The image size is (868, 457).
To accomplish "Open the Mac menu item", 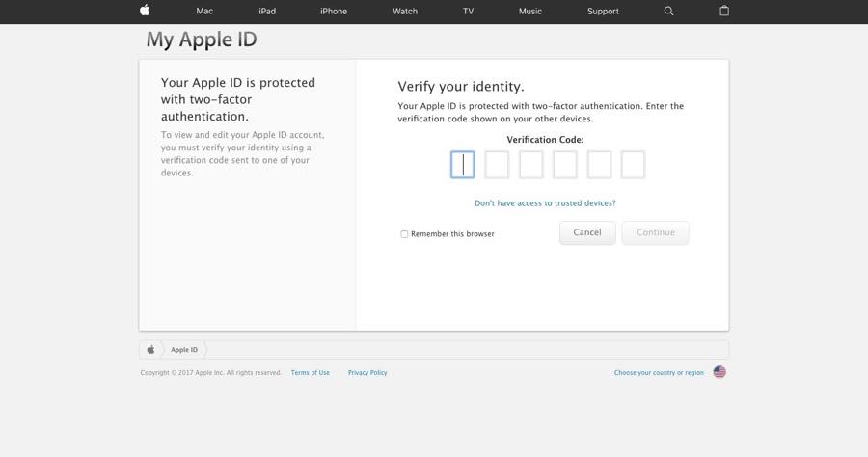I will (204, 11).
